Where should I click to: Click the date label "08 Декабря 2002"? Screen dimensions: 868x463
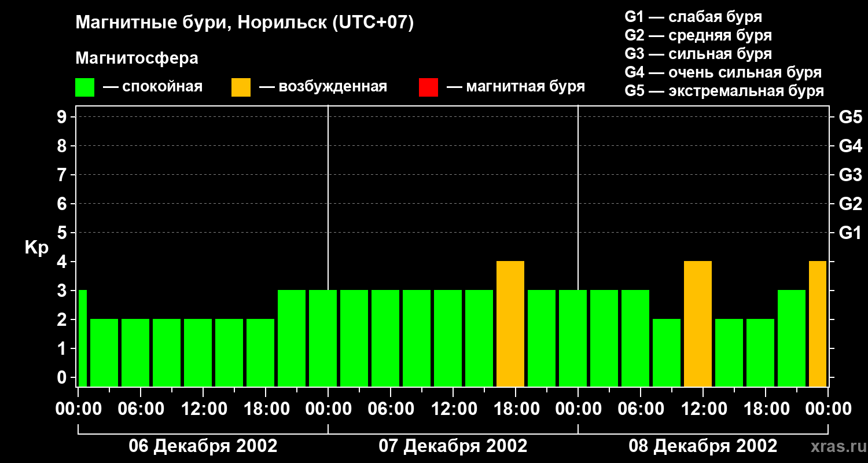tap(703, 446)
